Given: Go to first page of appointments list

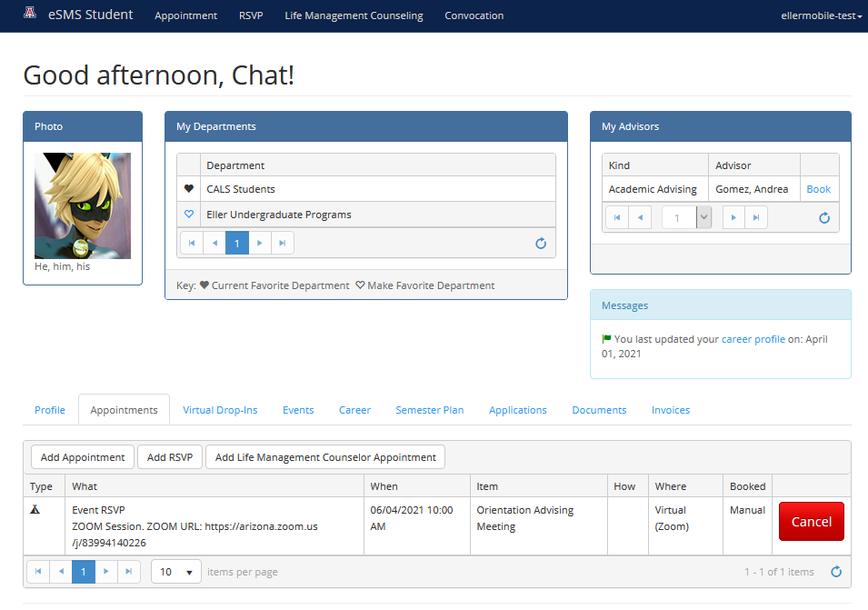Looking at the screenshot, I should 39,572.
